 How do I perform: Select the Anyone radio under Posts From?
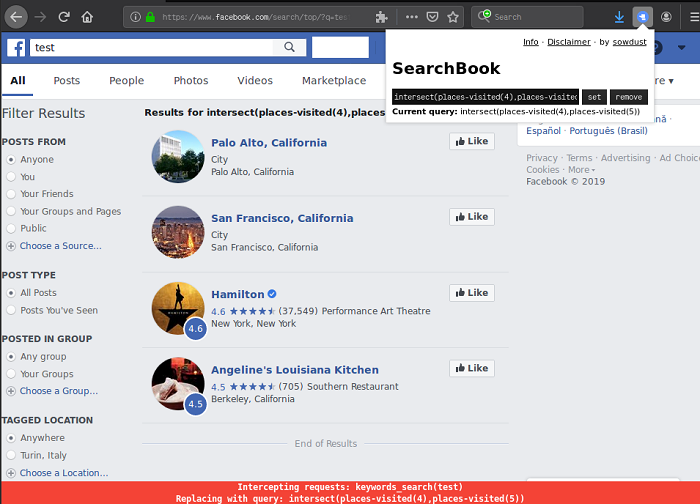11,159
